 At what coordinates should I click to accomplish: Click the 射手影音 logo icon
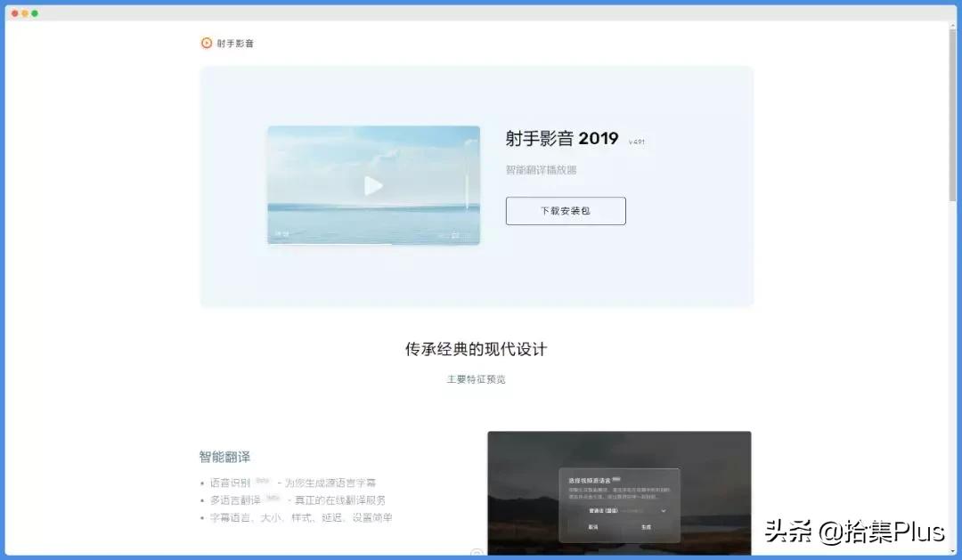click(x=206, y=42)
